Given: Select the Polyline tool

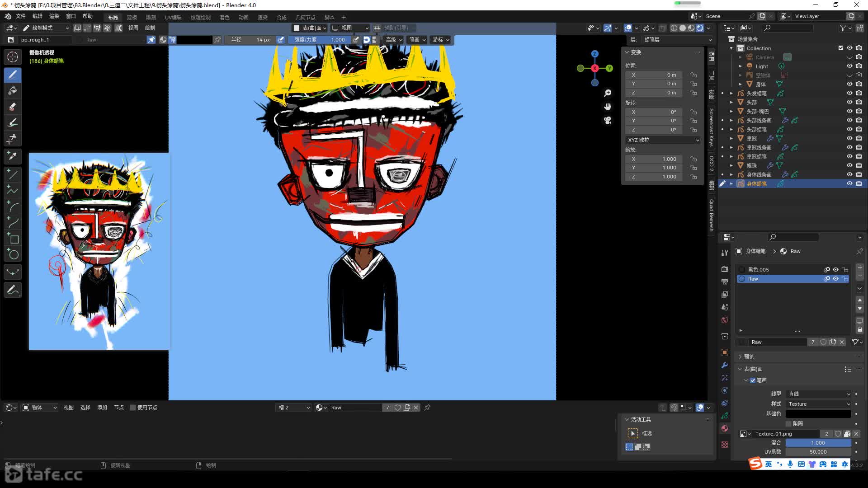Looking at the screenshot, I should point(13,190).
